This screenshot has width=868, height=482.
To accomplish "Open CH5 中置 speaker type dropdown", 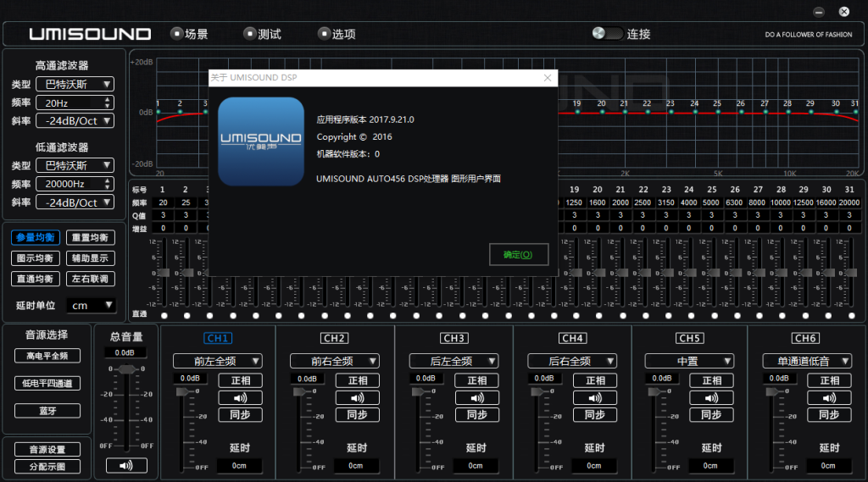I will (689, 361).
